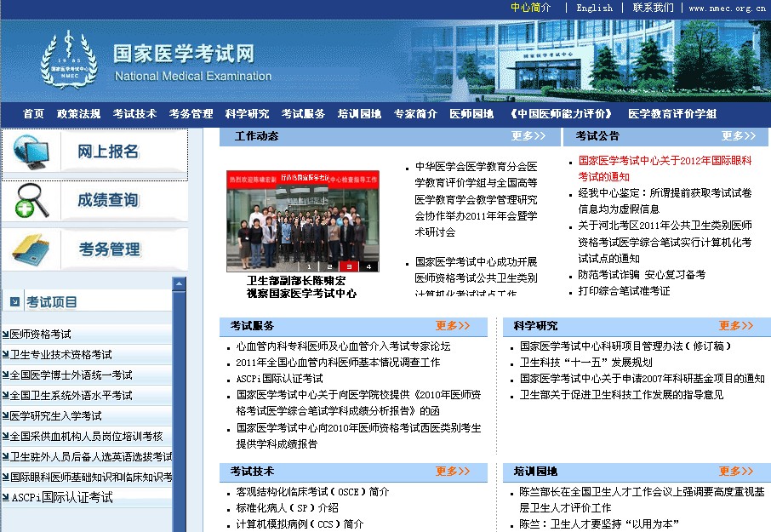Open 卫生科技“十一五”发展规划 link
The width and height of the screenshot is (771, 532).
[x=585, y=363]
